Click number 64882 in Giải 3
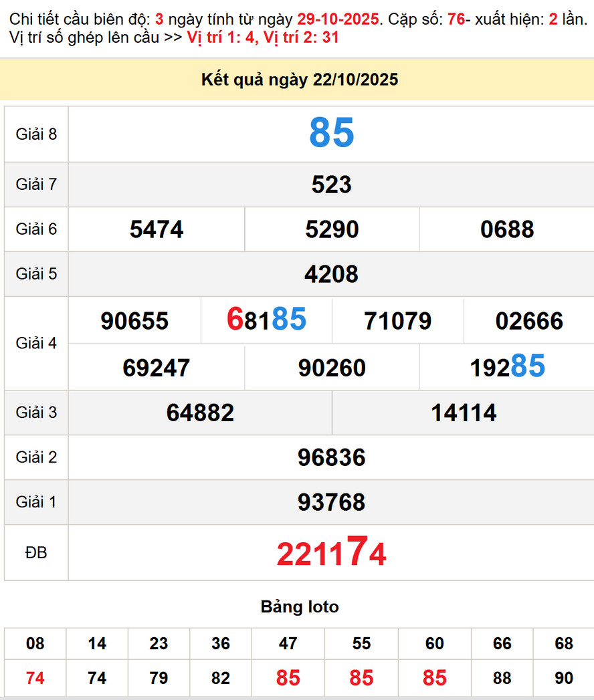 point(200,413)
